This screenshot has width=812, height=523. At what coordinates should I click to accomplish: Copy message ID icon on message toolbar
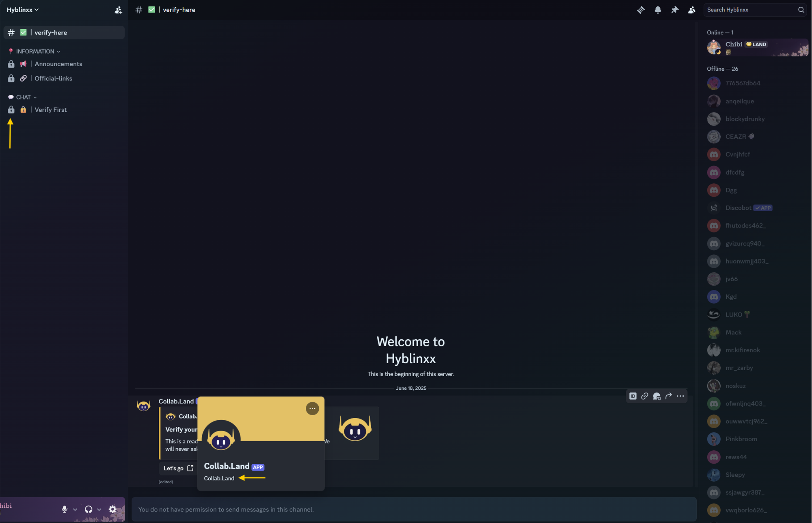(633, 396)
